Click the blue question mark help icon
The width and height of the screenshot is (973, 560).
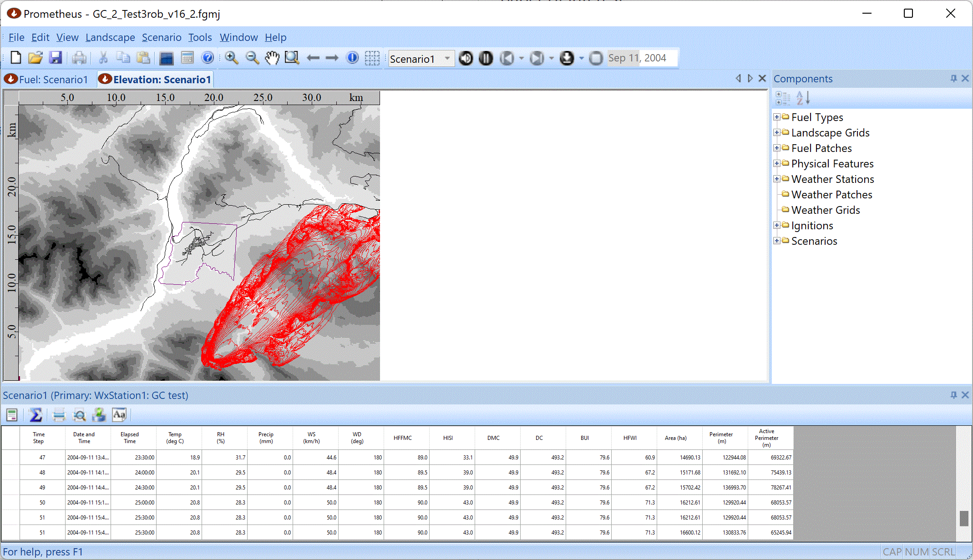(x=208, y=58)
